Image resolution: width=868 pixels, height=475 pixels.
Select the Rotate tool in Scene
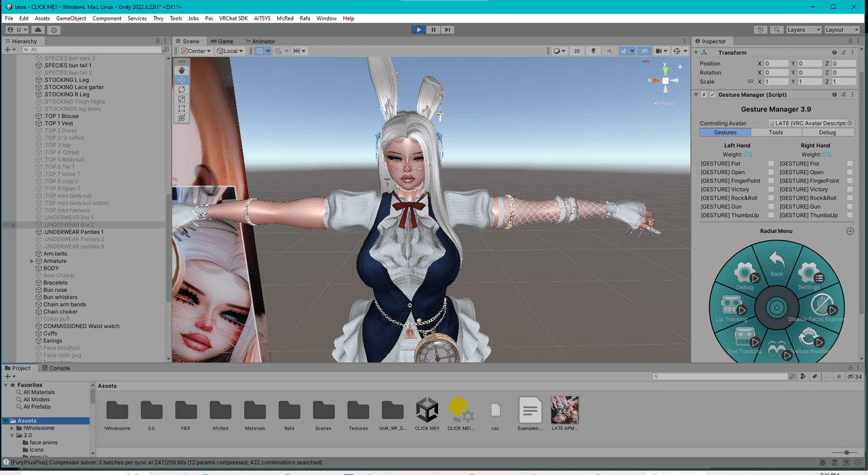(x=182, y=89)
